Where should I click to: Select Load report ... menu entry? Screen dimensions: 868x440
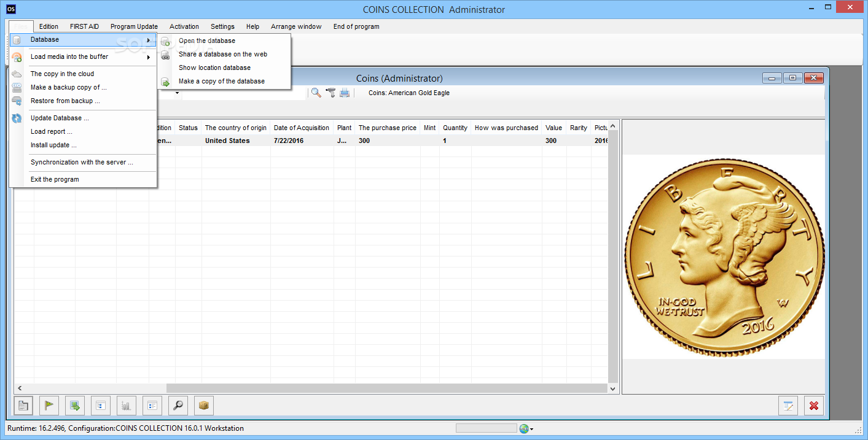[x=52, y=131]
